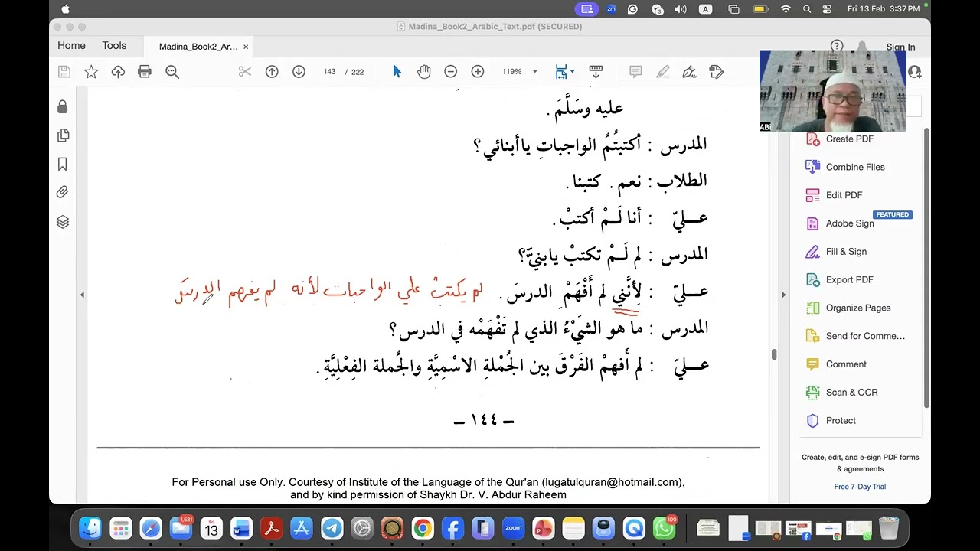Click the Request signatures toolbar icon

pos(717,71)
